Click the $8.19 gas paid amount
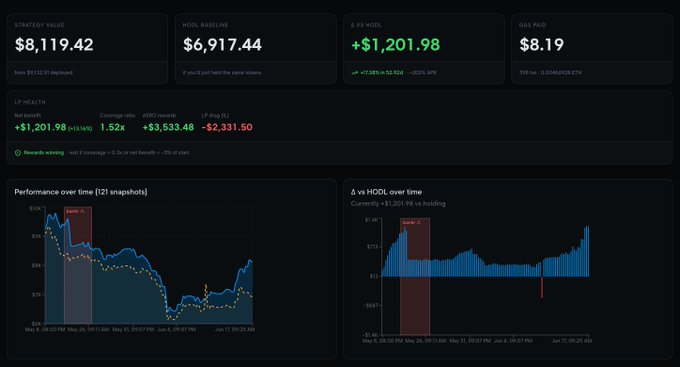The height and width of the screenshot is (367, 680). 542,45
